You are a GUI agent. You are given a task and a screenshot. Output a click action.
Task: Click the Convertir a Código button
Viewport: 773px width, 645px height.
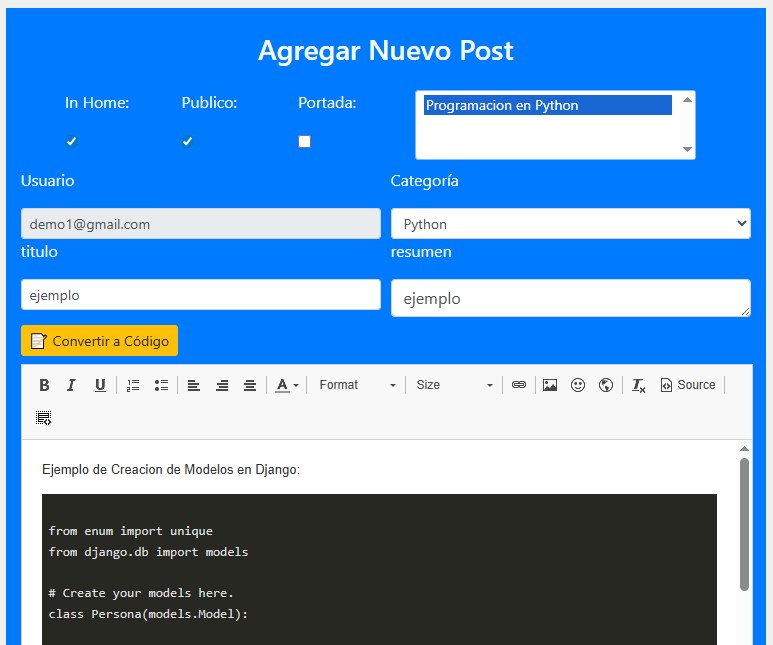(100, 341)
